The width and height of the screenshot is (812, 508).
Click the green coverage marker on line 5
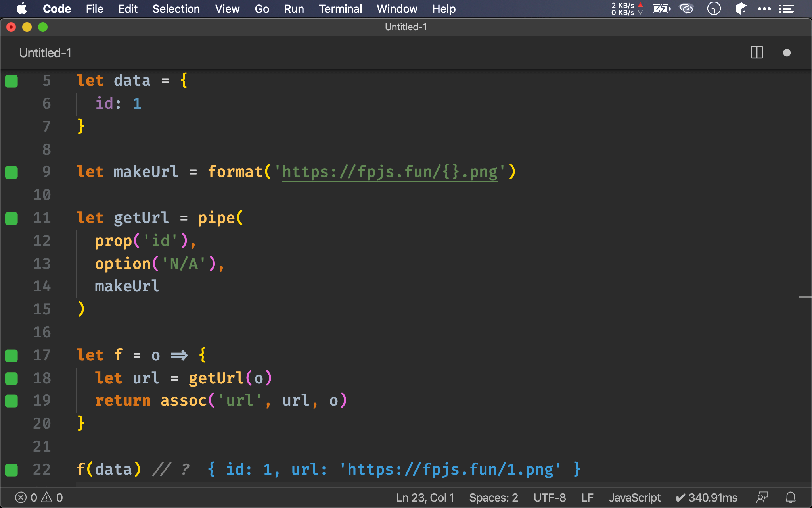point(11,81)
